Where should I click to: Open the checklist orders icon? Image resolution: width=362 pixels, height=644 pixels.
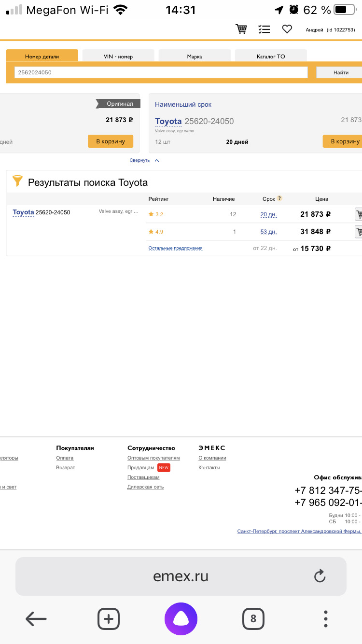tap(264, 29)
